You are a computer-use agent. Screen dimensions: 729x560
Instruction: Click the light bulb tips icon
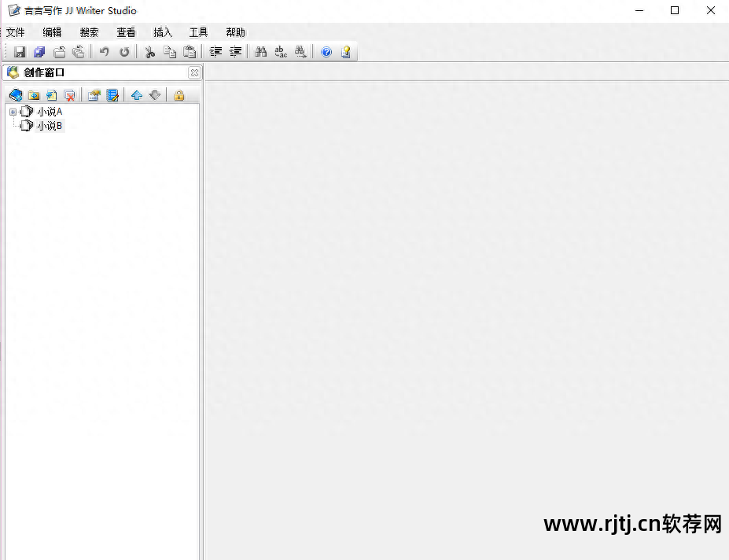pos(346,52)
